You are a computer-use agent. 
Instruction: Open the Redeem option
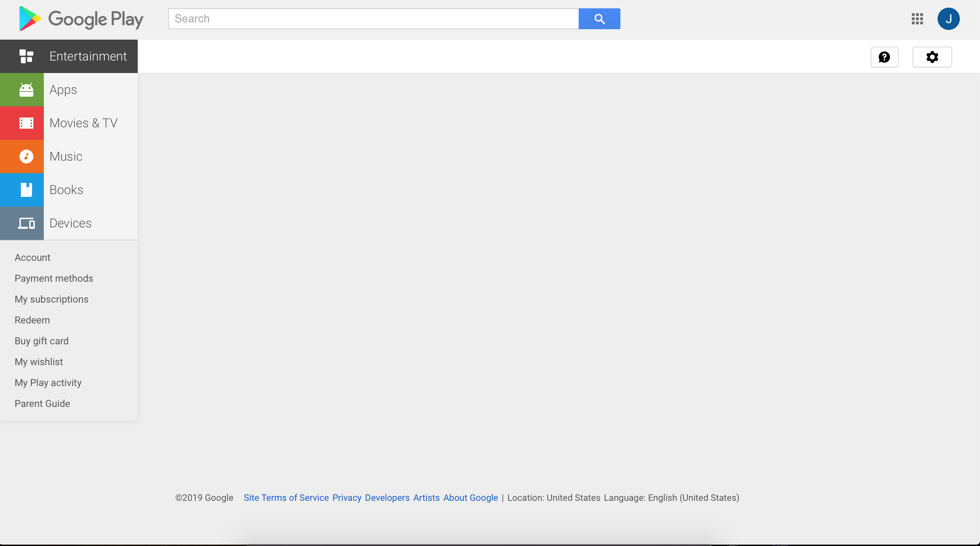tap(32, 320)
